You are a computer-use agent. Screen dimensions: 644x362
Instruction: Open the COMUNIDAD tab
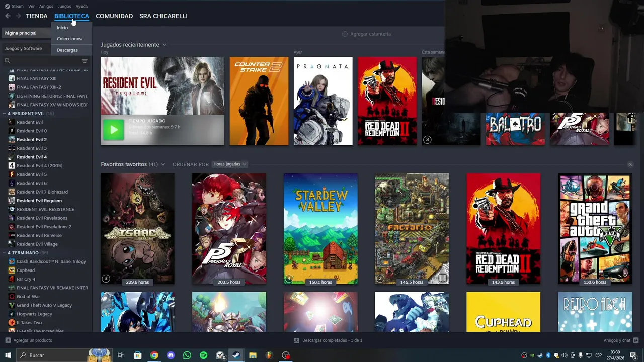(114, 16)
